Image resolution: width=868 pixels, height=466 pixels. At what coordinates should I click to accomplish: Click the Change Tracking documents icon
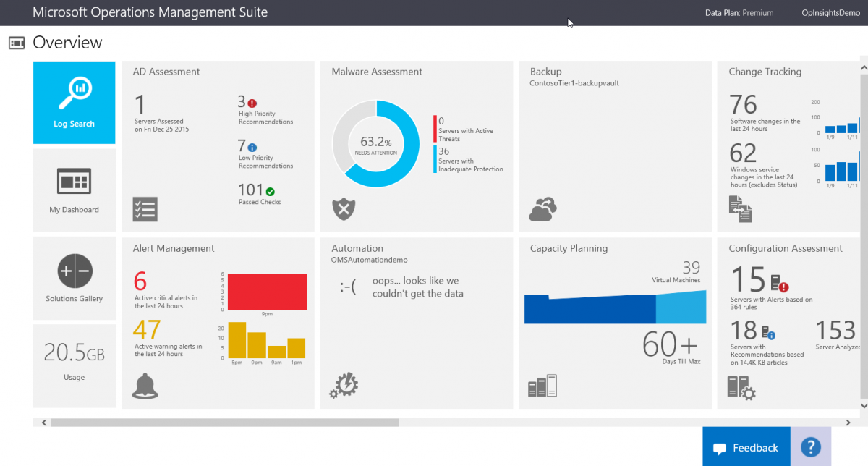(x=740, y=209)
